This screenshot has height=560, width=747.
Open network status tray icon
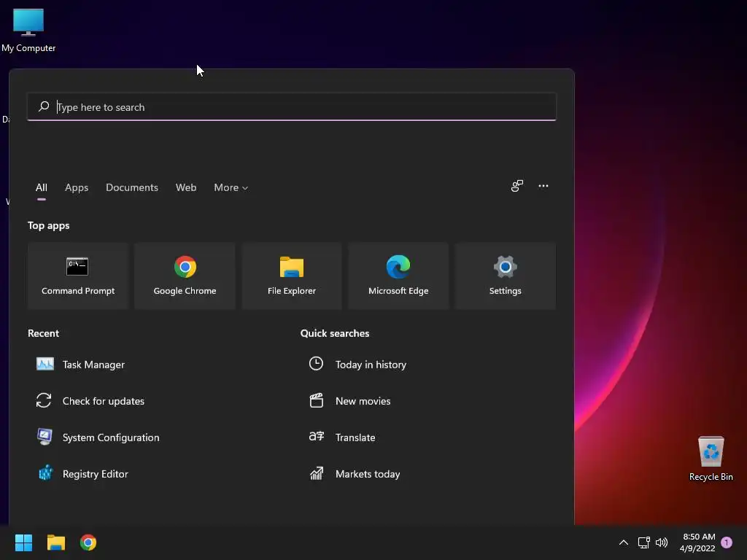(643, 542)
